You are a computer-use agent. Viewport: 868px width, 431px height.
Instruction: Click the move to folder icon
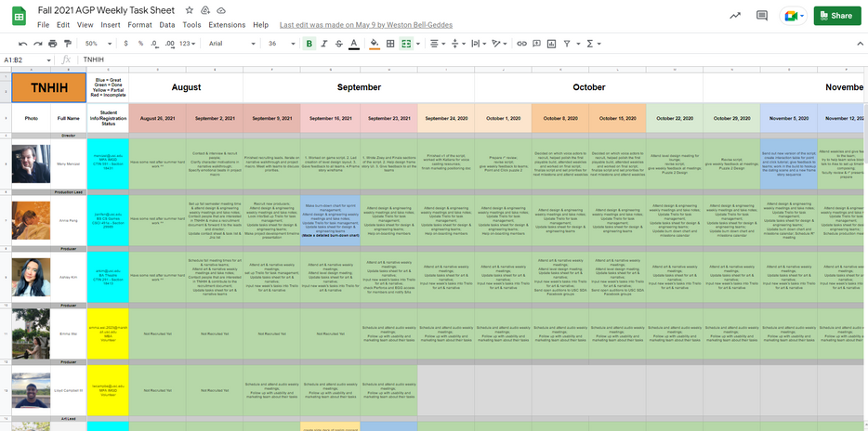pyautogui.click(x=205, y=10)
